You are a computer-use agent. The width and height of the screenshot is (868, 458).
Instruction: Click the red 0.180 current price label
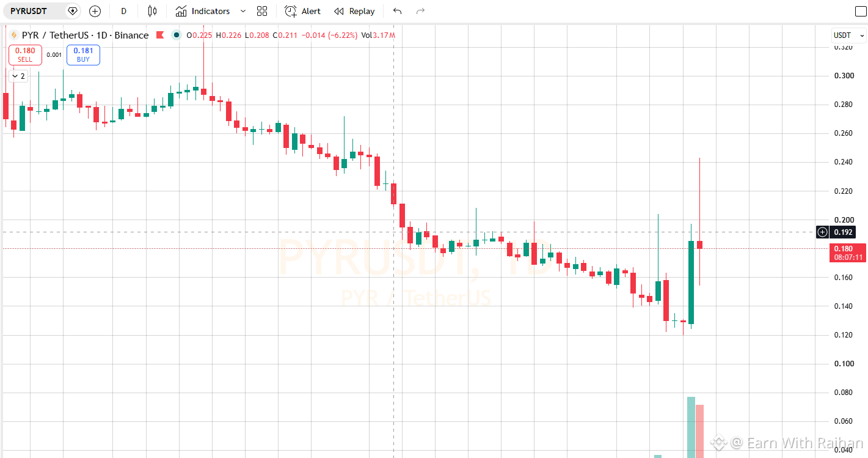tap(847, 253)
